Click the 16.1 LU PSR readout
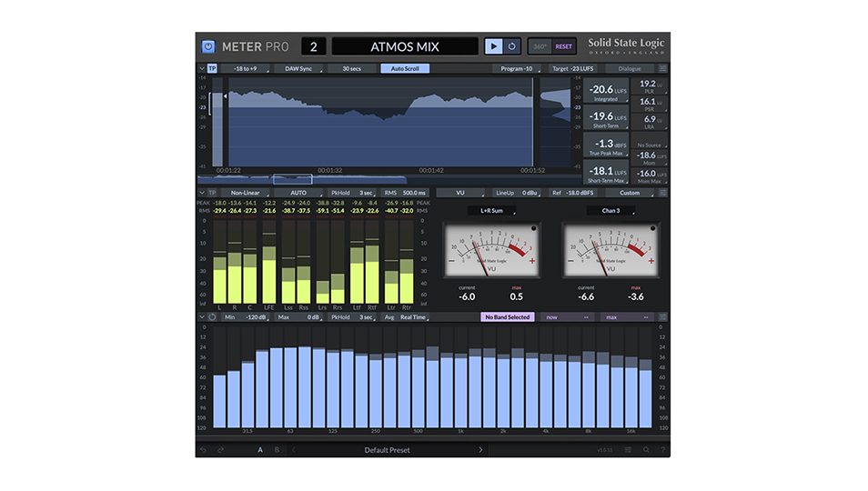 click(650, 104)
